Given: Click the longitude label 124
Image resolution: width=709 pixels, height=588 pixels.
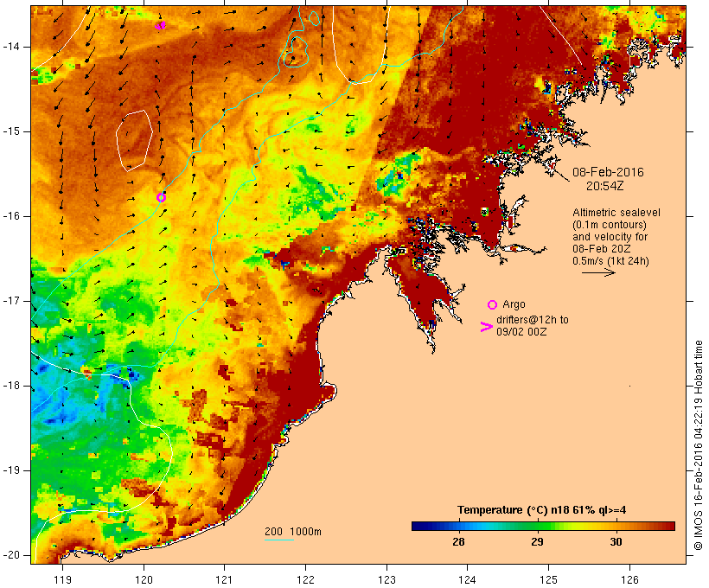Looking at the screenshot, I should pos(468,579).
